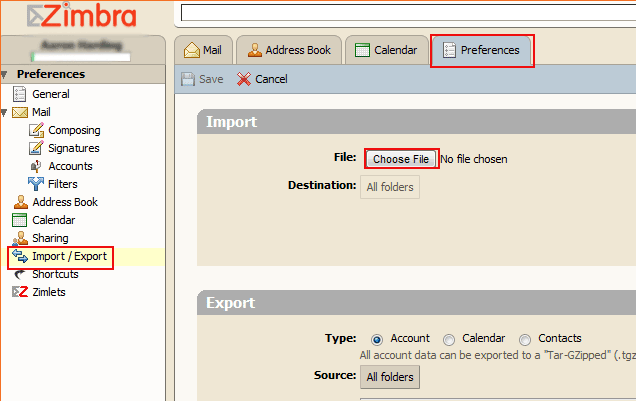The image size is (636, 401).
Task: Open General in the preferences tree
Action: pyautogui.click(x=51, y=94)
